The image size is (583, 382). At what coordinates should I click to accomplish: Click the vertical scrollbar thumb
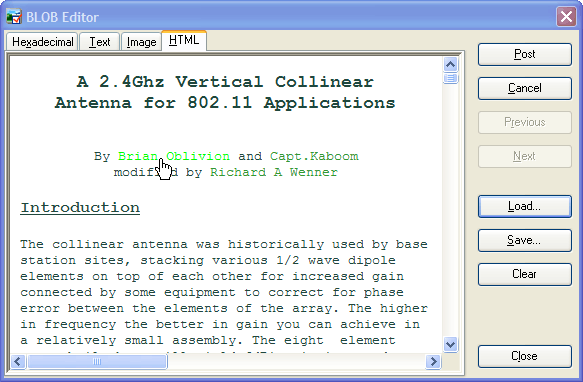tap(450, 78)
